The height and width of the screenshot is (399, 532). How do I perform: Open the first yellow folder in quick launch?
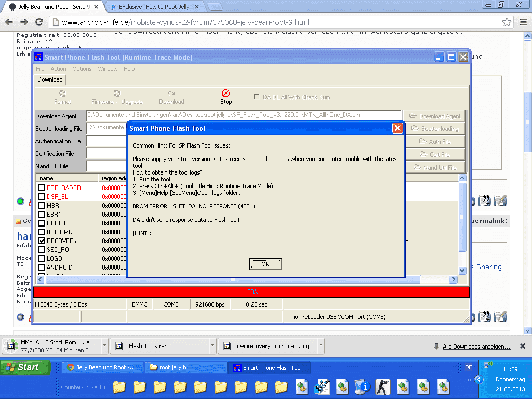click(119, 387)
